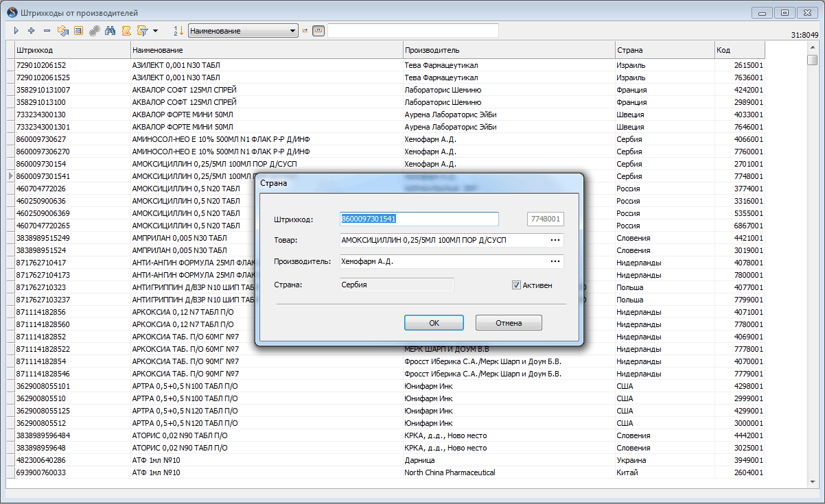Click OK in the Страна dialog

(434, 323)
